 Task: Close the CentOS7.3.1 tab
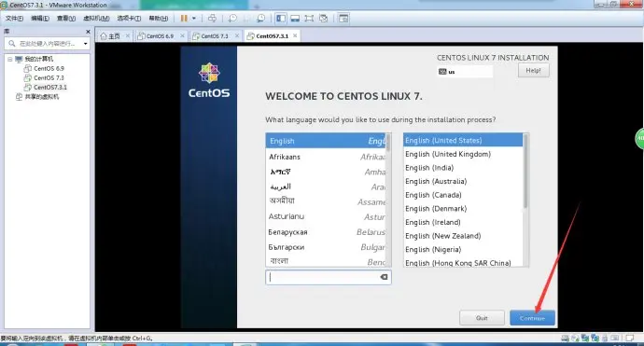coord(295,35)
